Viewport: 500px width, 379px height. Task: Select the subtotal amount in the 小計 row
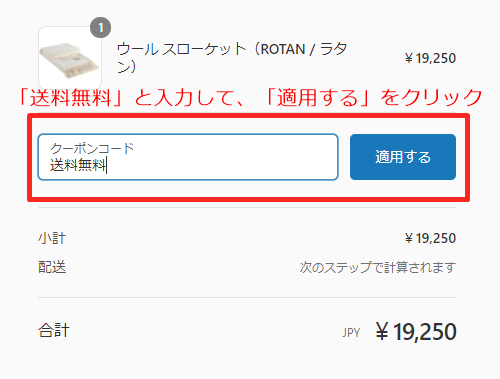pos(430,238)
